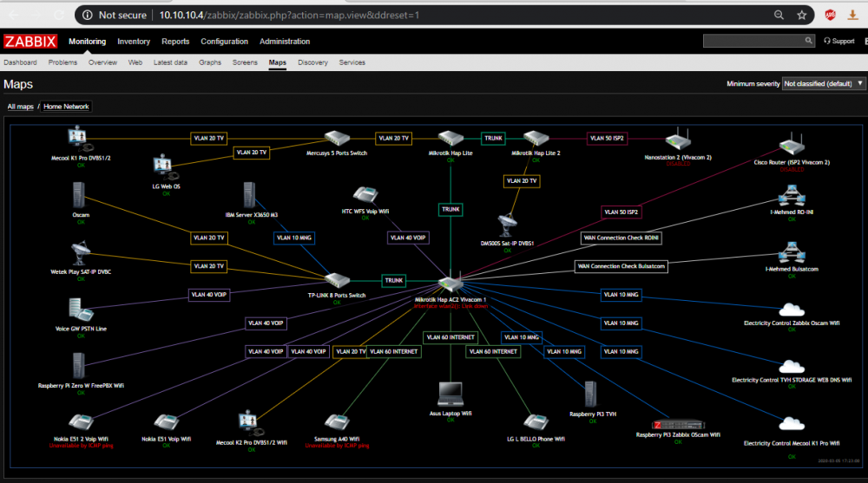Select the Mikrotik Hap Lite 2 icon
This screenshot has width=868, height=483.
pyautogui.click(x=536, y=139)
